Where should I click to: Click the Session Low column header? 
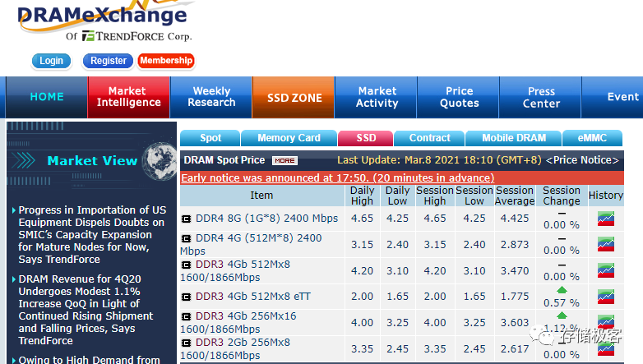(x=474, y=196)
